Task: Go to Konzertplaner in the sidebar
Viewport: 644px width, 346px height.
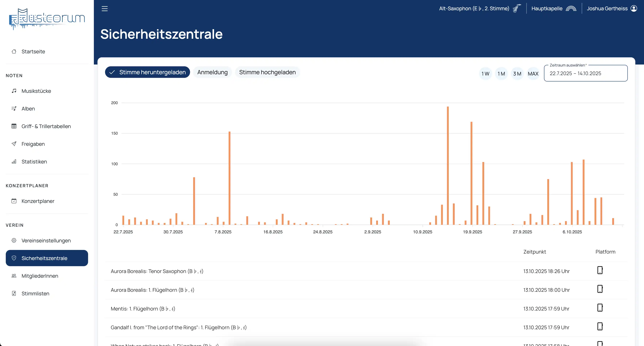Action: [x=38, y=201]
